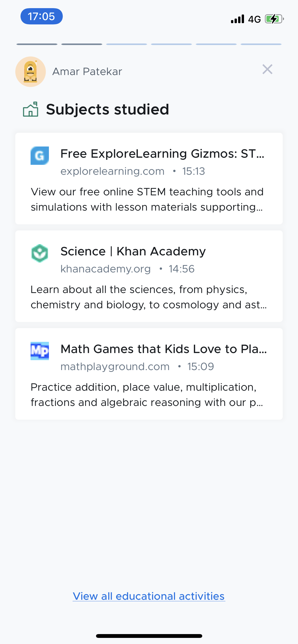298x644 pixels.
Task: Tap the home indicator bar
Action: click(x=149, y=636)
